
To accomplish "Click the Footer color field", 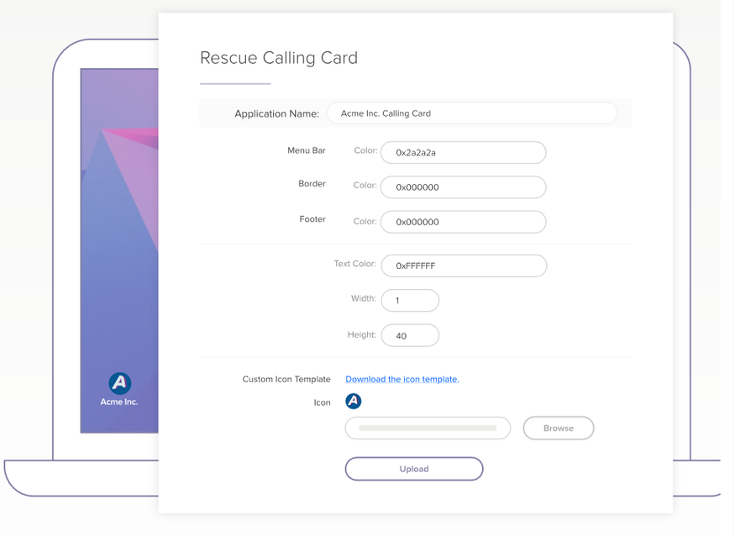I will [x=463, y=222].
